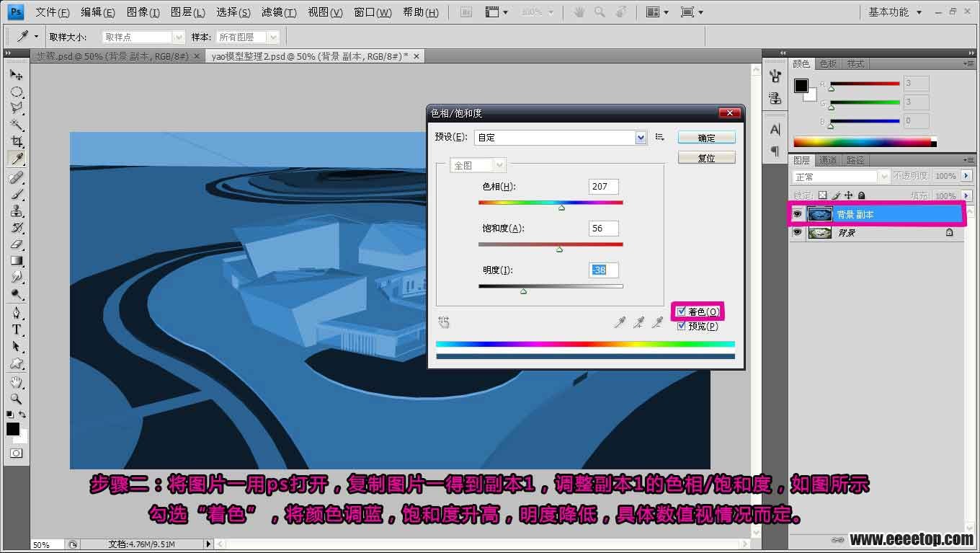Switch to the 通道 channels tab
Viewport: 980px width, 553px height.
(828, 160)
